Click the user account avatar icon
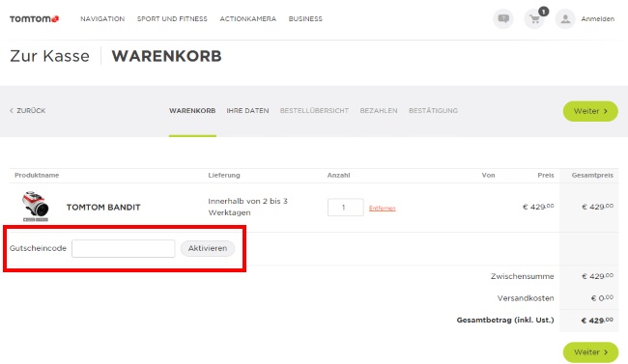Image resolution: width=628 pixels, height=364 pixels. (x=565, y=18)
